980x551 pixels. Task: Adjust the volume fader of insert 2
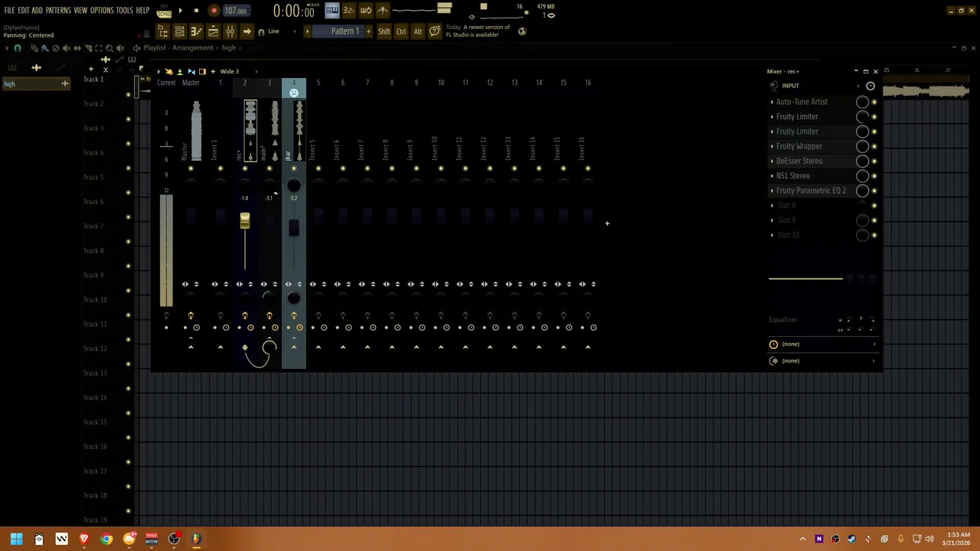click(244, 221)
